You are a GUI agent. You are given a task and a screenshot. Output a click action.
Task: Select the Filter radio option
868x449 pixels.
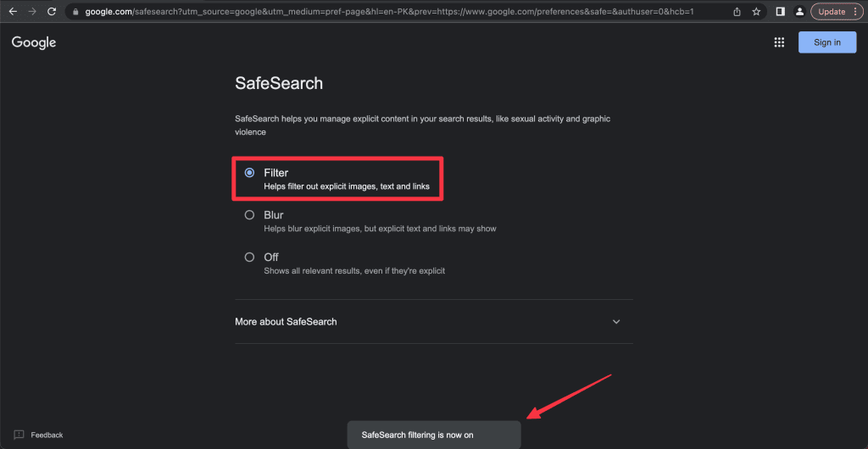pos(250,173)
